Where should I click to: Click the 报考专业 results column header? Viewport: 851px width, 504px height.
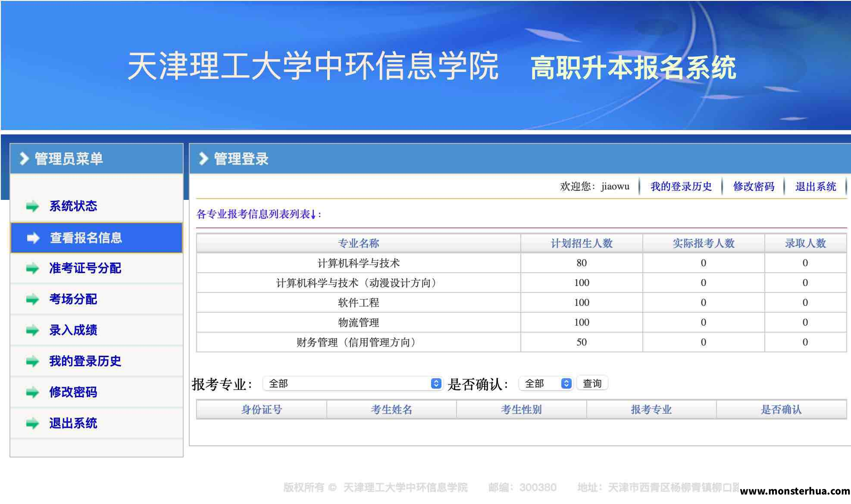tap(651, 410)
